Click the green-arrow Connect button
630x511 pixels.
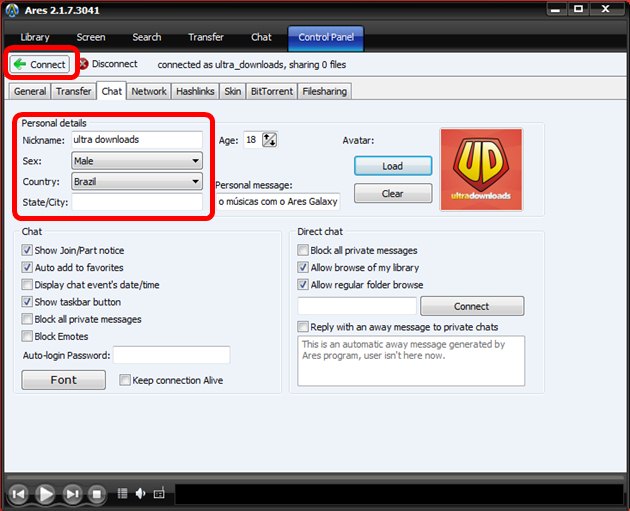(x=39, y=64)
